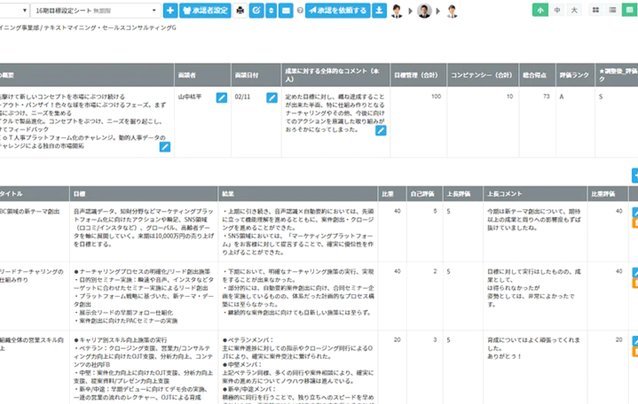Click the 比重 column header

click(392, 194)
